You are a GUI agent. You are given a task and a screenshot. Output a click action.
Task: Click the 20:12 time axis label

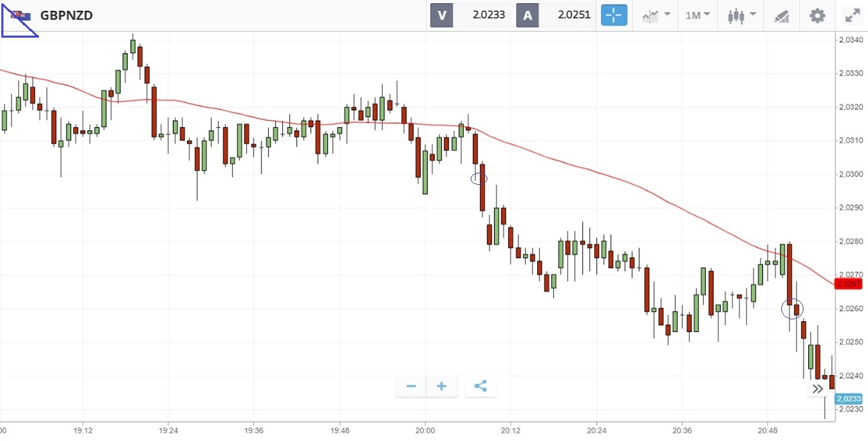point(510,430)
